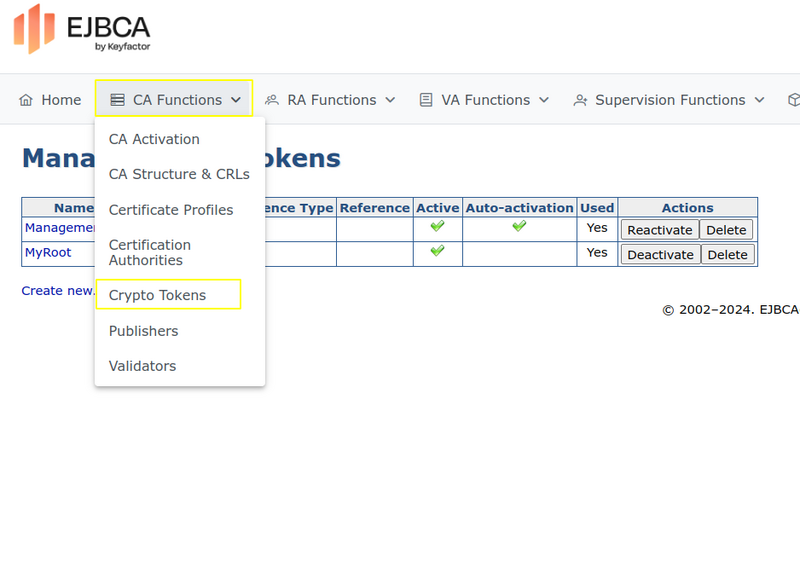This screenshot has height=561, width=800.
Task: Open the RA Functions menu label
Action: click(332, 100)
